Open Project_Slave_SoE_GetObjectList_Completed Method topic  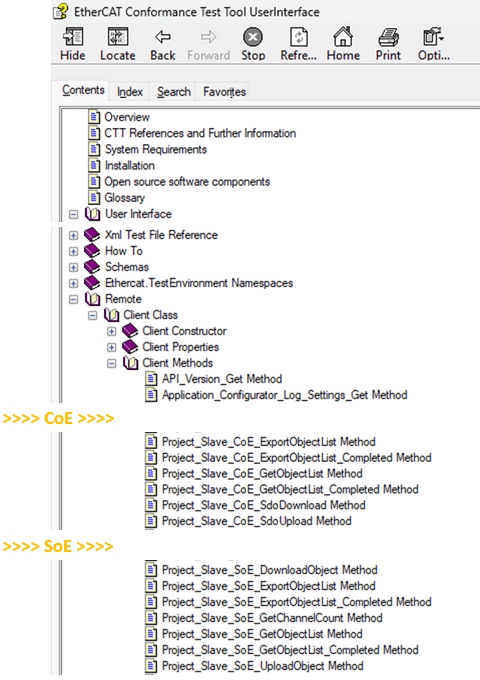click(x=290, y=650)
